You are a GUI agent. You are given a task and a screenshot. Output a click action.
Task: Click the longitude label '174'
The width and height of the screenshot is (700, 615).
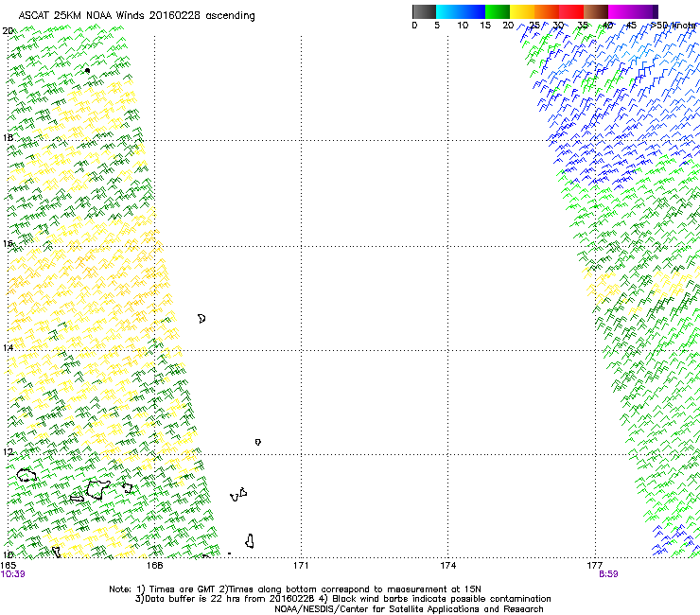(x=447, y=566)
